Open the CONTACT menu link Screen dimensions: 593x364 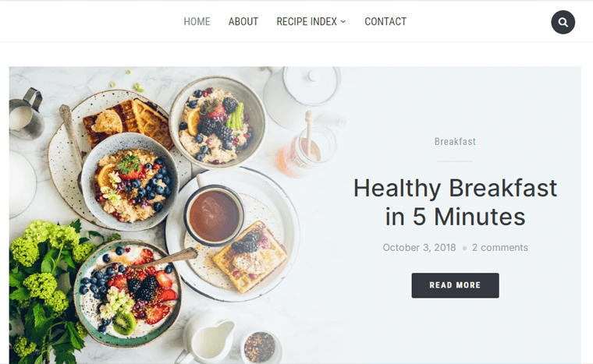[385, 22]
